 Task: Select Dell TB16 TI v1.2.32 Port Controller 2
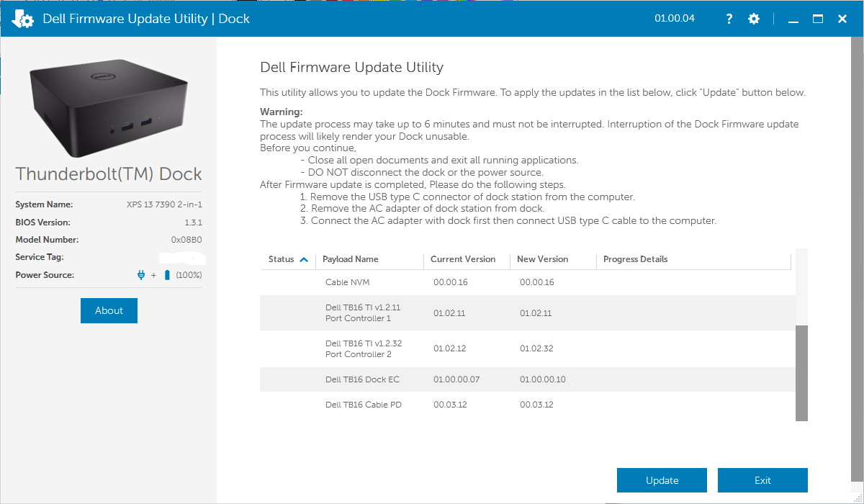(x=527, y=349)
